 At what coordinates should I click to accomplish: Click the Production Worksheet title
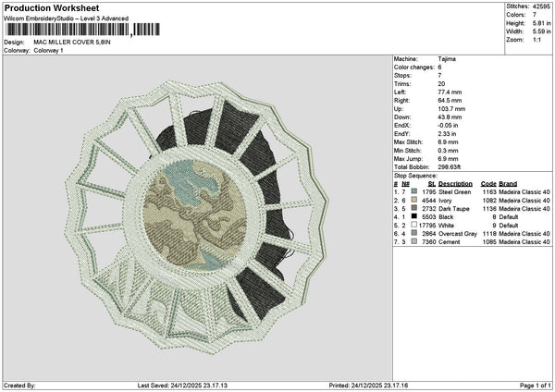coord(52,8)
